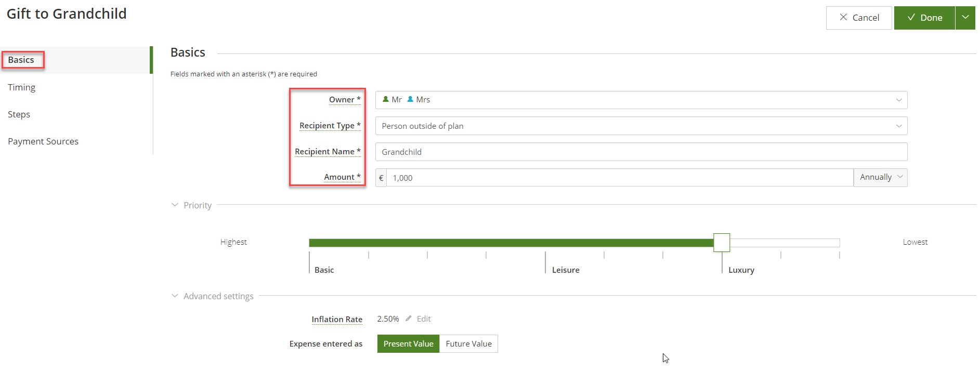
Task: Click the Done button
Action: (x=924, y=18)
